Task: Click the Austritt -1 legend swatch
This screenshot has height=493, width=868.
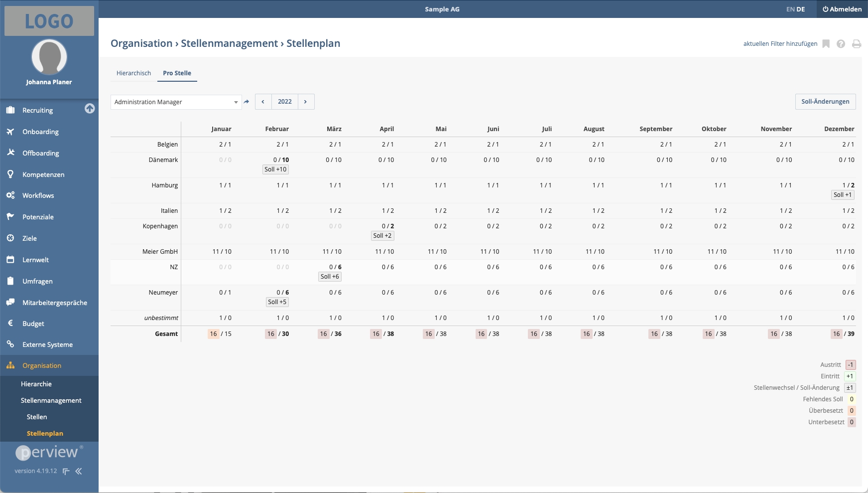Action: 851,365
